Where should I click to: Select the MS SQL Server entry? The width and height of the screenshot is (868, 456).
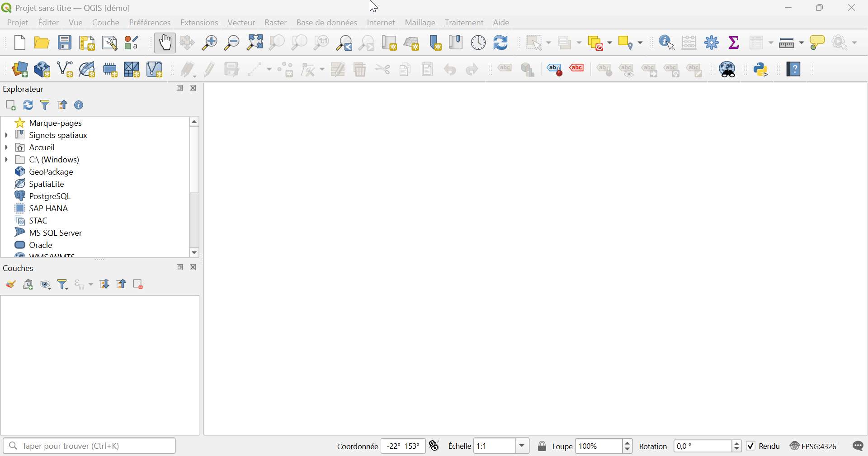[x=56, y=233]
